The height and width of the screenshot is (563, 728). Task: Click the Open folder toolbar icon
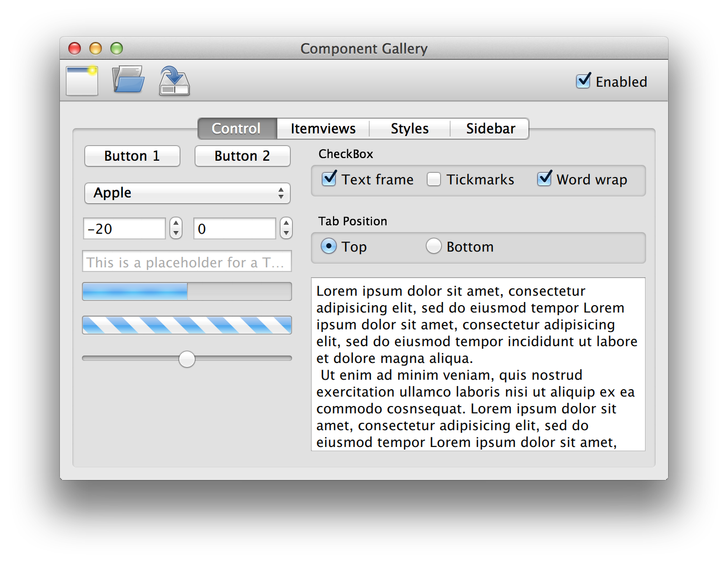(x=128, y=80)
